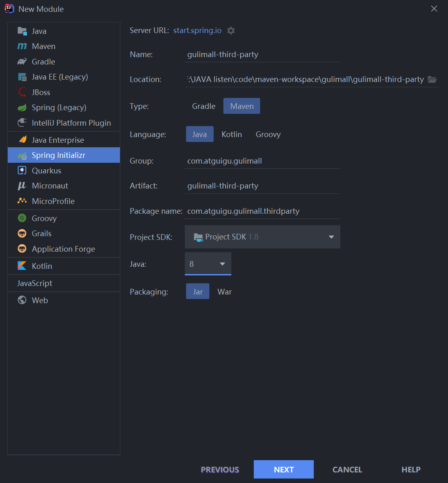Select Jar packaging
The height and width of the screenshot is (483, 448).
pos(198,291)
